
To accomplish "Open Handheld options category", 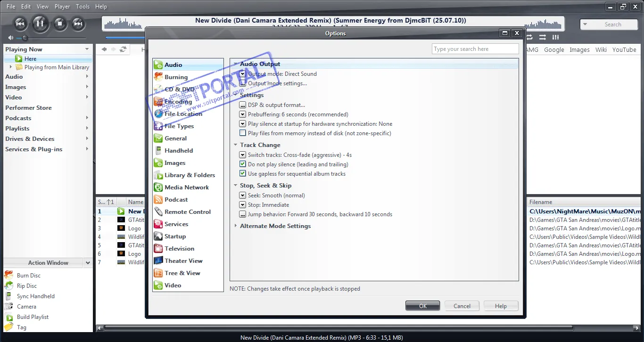I will [x=188, y=151].
